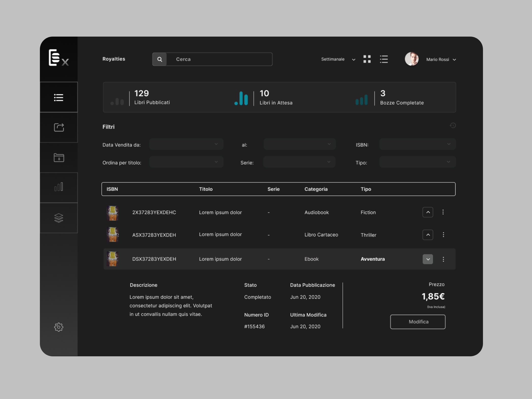Screen dimensions: 532x399
Task: Reset filters with the history icon
Action: [453, 125]
